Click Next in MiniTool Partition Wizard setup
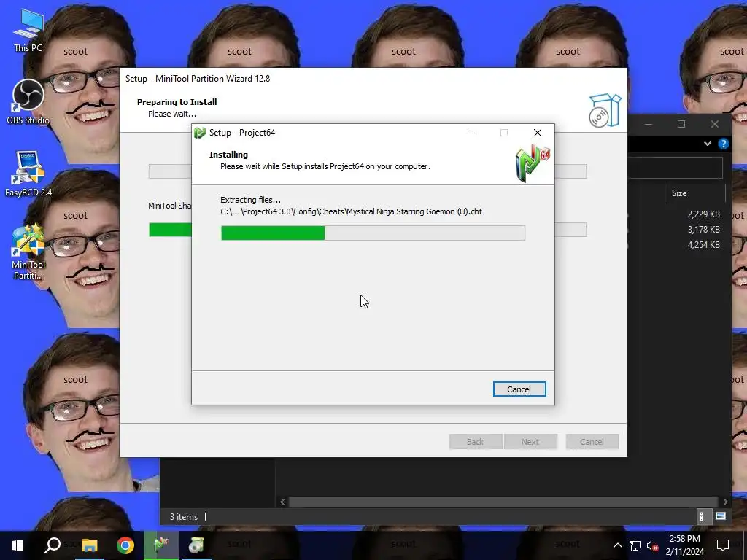The width and height of the screenshot is (747, 560). click(x=530, y=442)
